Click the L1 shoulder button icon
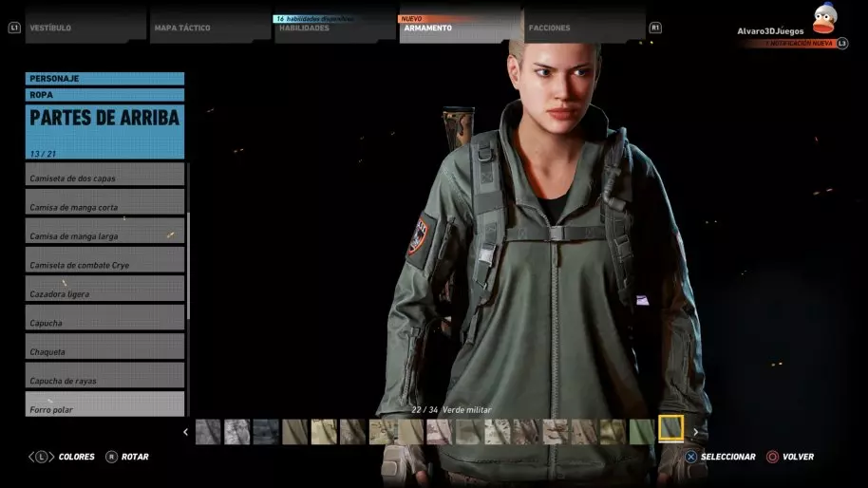This screenshot has height=488, width=868. [x=14, y=28]
